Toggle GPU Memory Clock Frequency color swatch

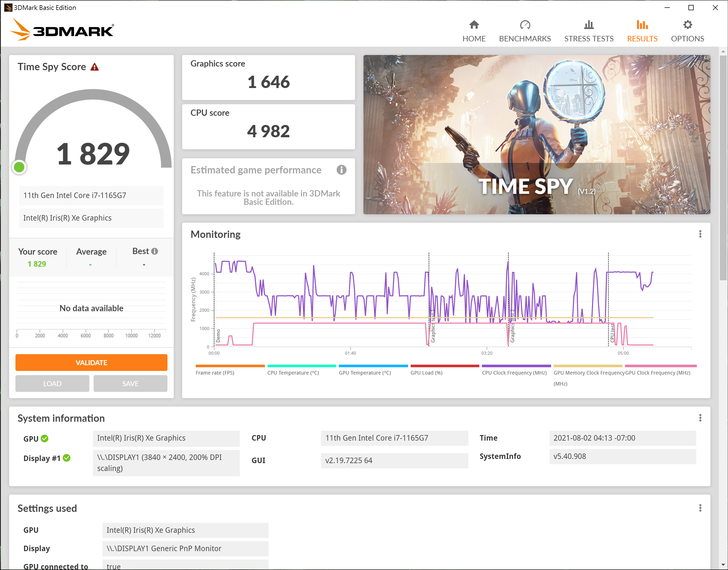point(588,366)
